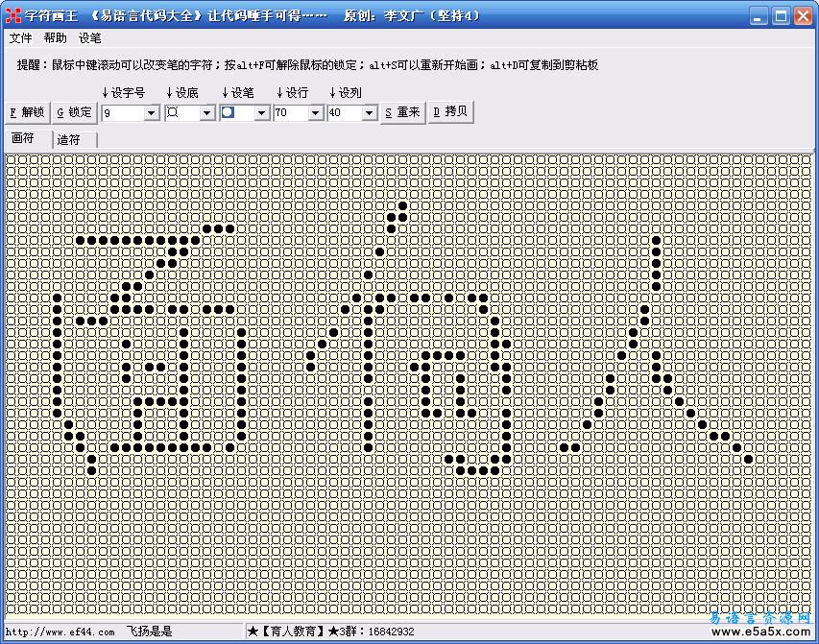This screenshot has height=644, width=819.
Task: Click the app icon in title bar
Action: (x=12, y=15)
